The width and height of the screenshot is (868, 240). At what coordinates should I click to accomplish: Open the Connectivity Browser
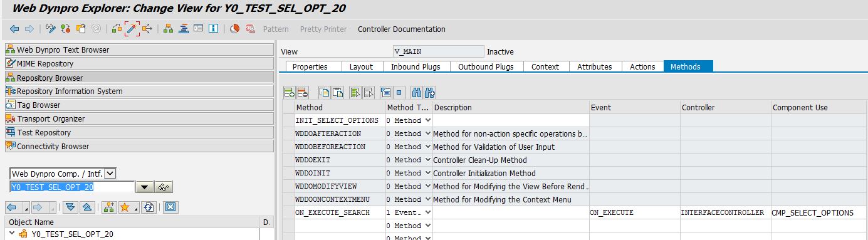coord(139,146)
